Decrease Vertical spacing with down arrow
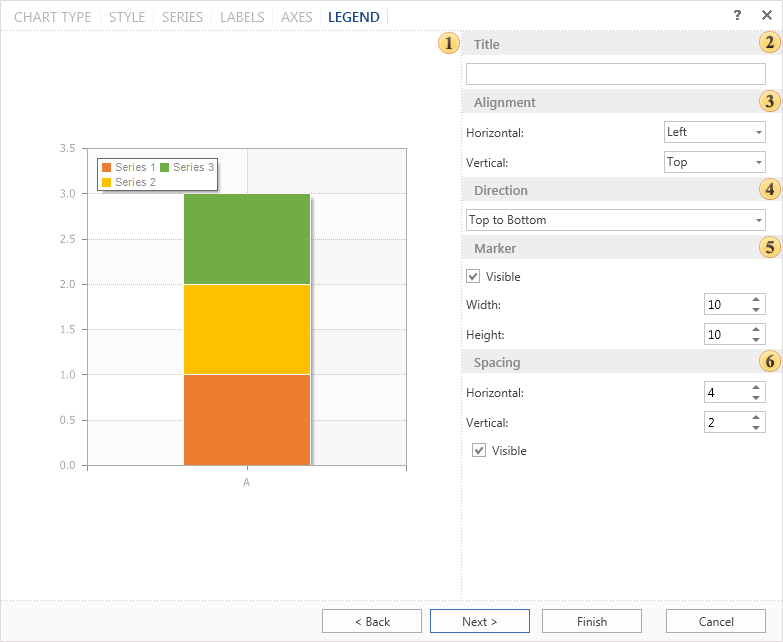 (x=755, y=428)
